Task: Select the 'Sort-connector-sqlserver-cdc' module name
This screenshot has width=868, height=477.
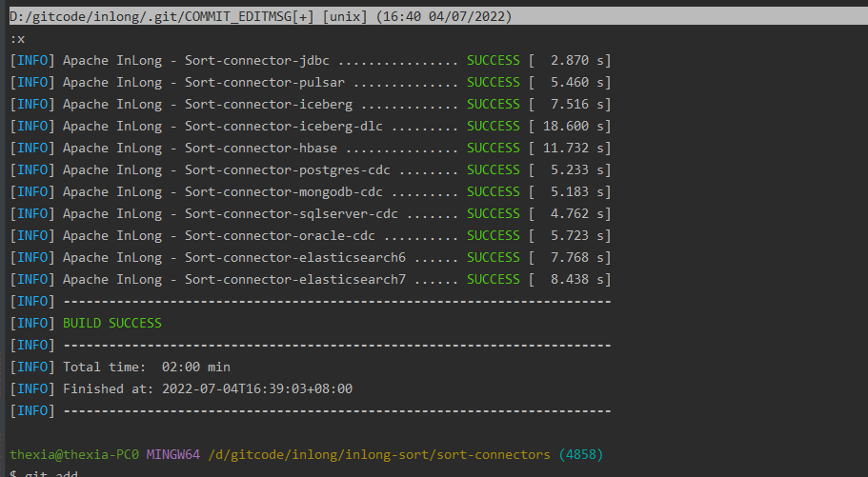Action: 292,213
